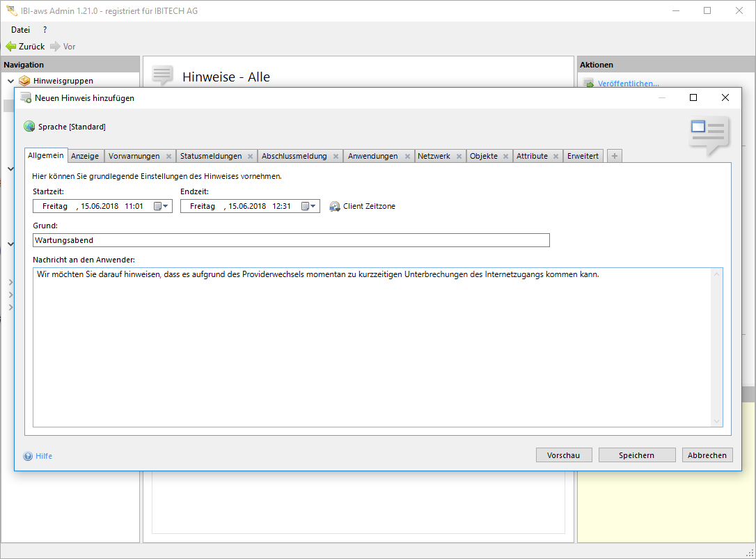756x559 pixels.
Task: Switch to the Anzeige tab
Action: (85, 156)
